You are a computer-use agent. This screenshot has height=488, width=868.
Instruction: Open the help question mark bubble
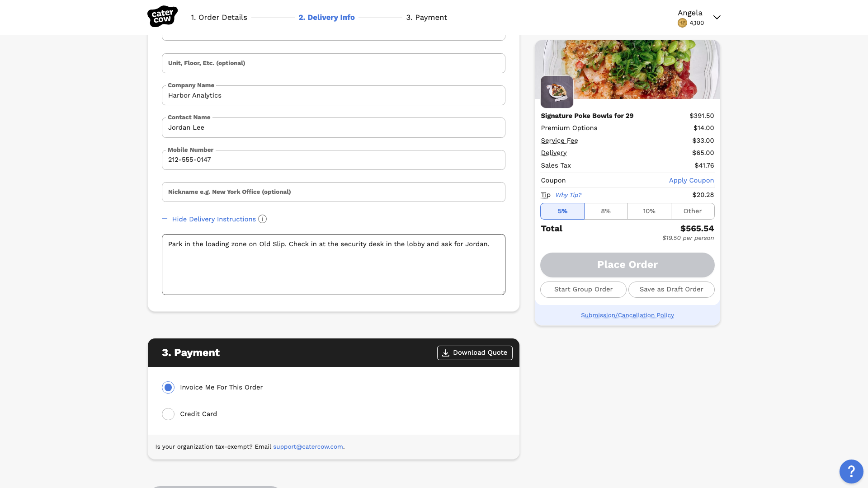click(x=851, y=471)
